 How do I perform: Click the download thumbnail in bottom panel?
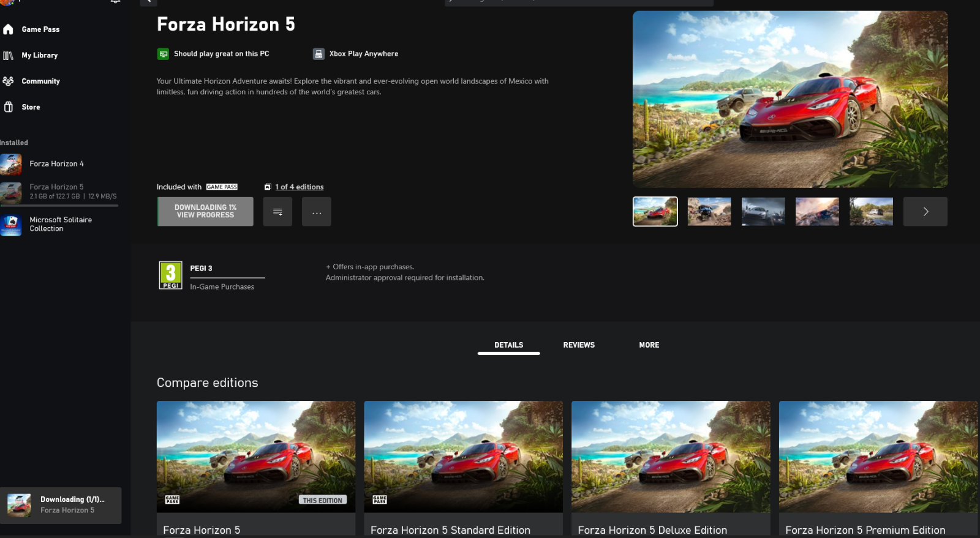19,506
